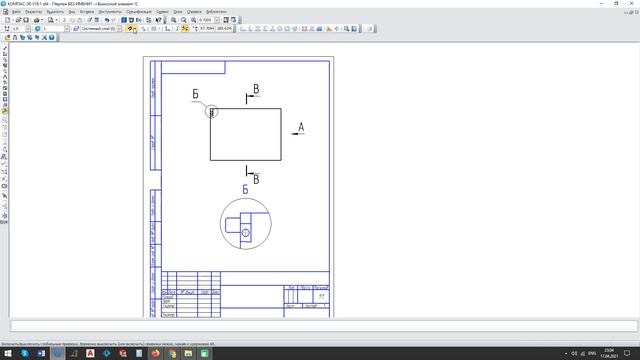Open the Windows Start menu
This screenshot has height=360, width=640.
coord(8,353)
